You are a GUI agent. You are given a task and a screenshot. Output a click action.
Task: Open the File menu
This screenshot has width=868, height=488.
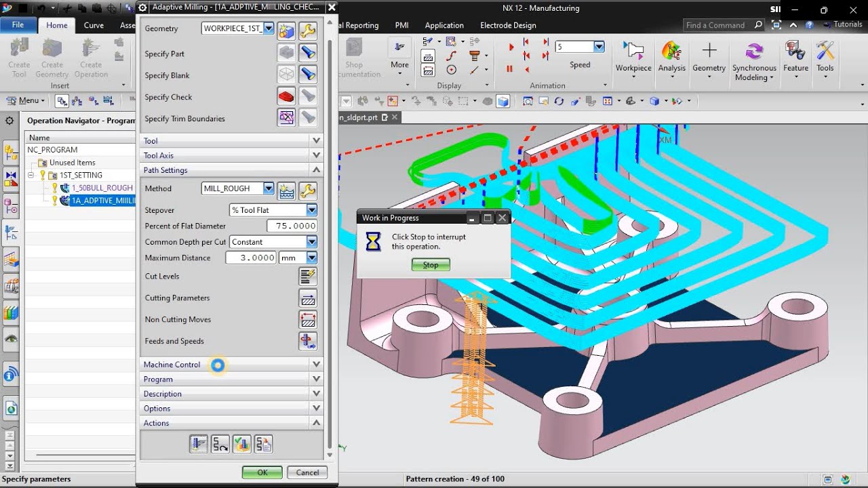pos(18,25)
